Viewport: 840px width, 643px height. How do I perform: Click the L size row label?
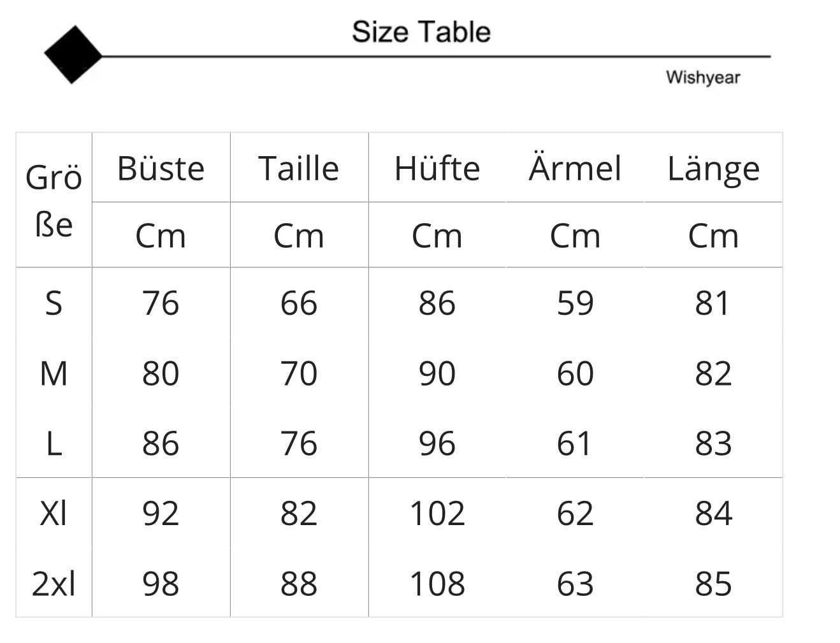coord(54,444)
